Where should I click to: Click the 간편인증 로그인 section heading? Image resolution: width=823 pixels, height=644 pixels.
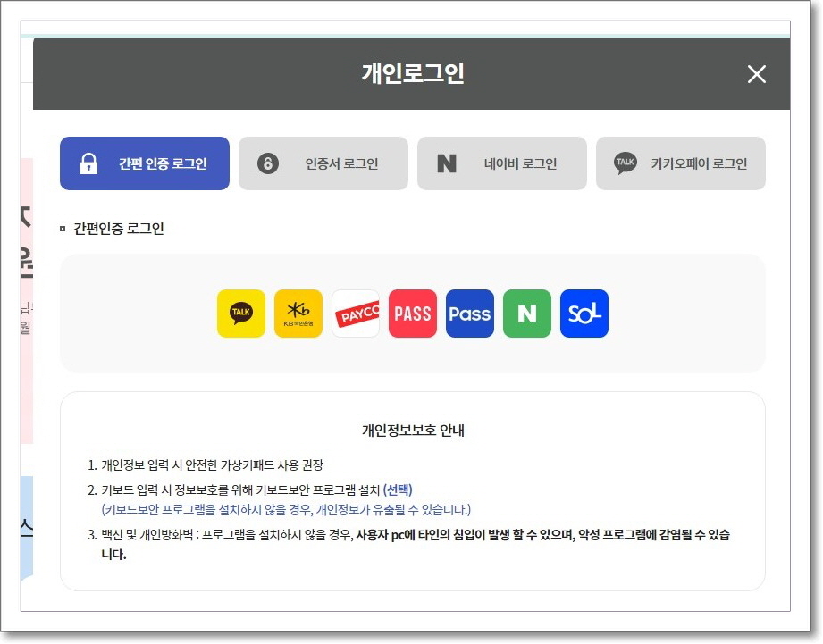coord(119,229)
